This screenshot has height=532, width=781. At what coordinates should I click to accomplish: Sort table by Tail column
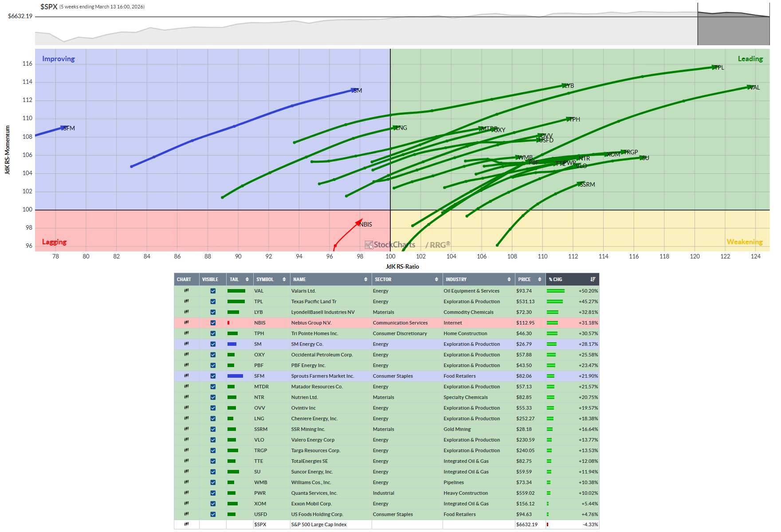[x=239, y=279]
